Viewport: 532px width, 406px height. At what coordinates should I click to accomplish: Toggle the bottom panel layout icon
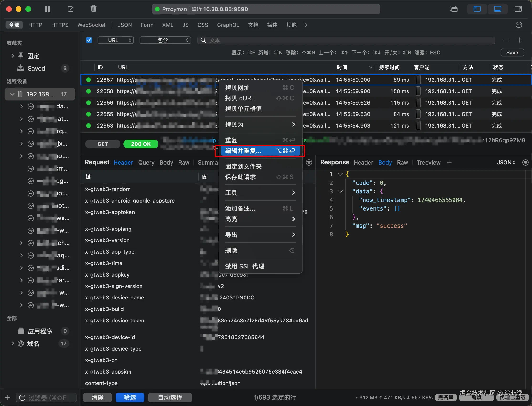(497, 9)
